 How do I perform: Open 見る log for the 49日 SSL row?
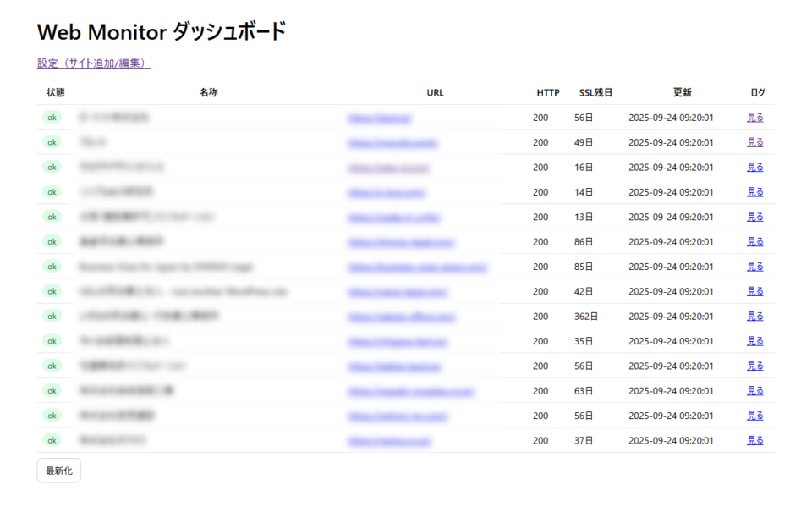754,142
